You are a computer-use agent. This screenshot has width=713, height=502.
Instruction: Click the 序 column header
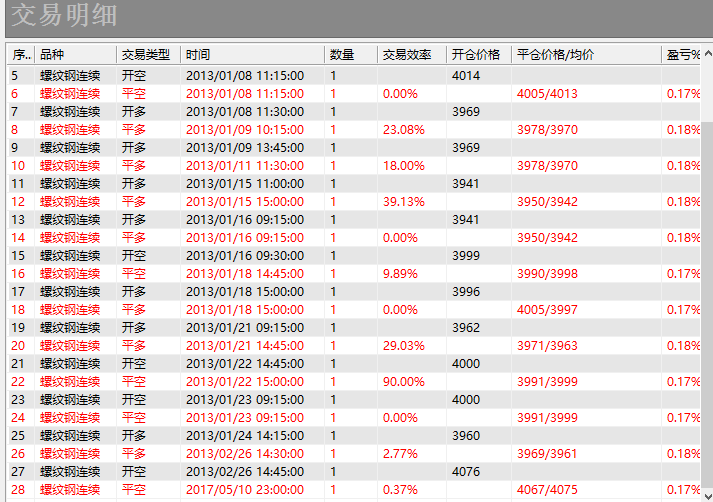tap(21, 55)
